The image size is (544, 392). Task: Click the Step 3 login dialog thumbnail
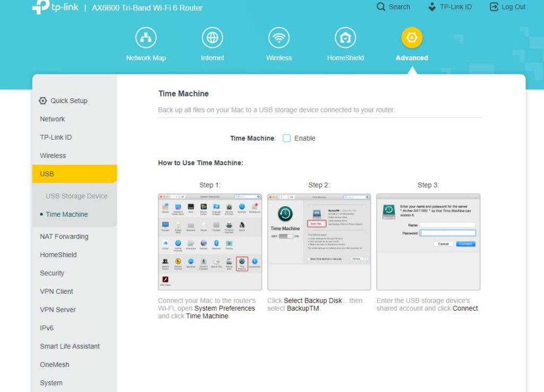pos(428,242)
